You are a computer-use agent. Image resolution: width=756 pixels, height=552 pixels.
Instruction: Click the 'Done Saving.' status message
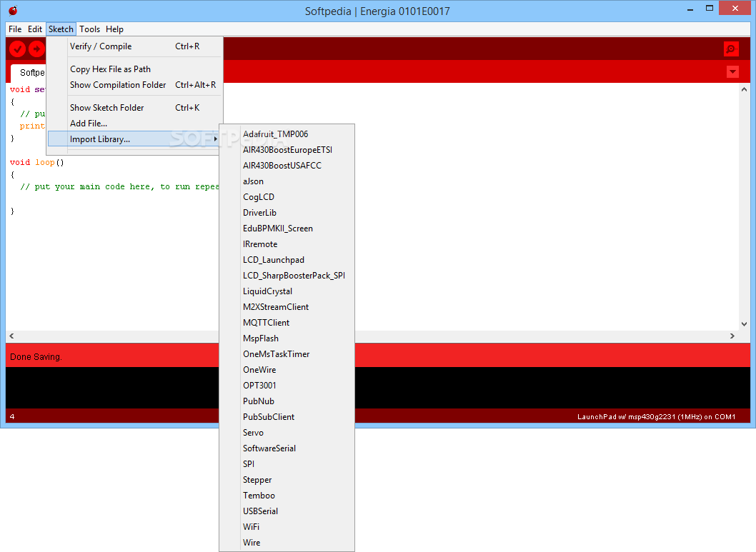click(36, 357)
